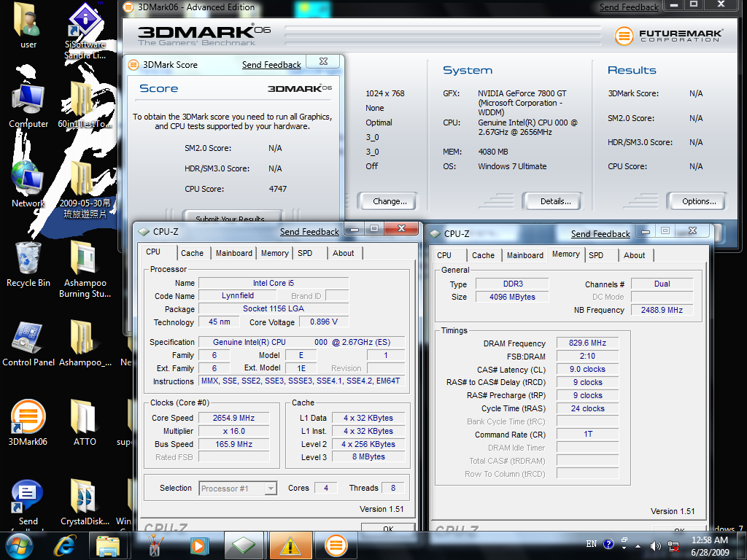Switch to the Cache tab in the right CPU-Z window
Screen dimensions: 747x560
[x=483, y=255]
